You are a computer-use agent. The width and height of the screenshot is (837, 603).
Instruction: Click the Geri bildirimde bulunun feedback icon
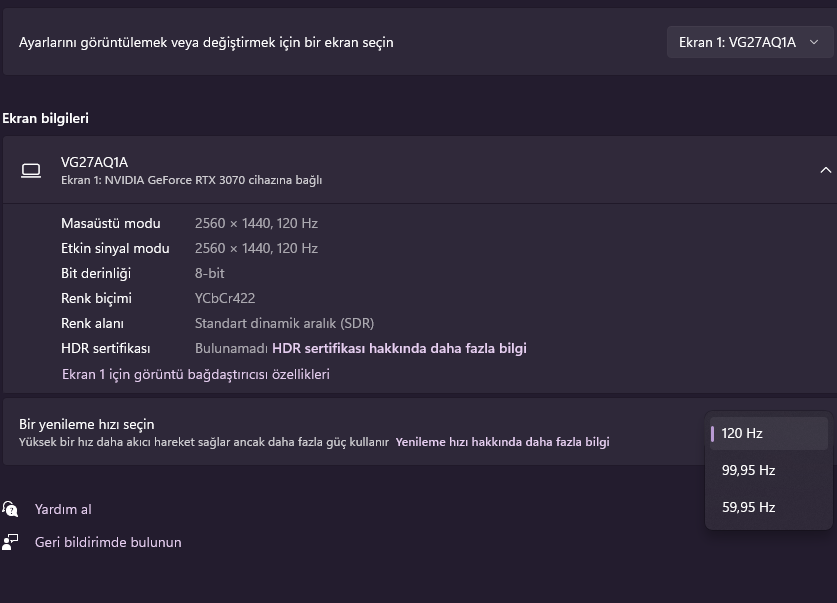tap(10, 542)
